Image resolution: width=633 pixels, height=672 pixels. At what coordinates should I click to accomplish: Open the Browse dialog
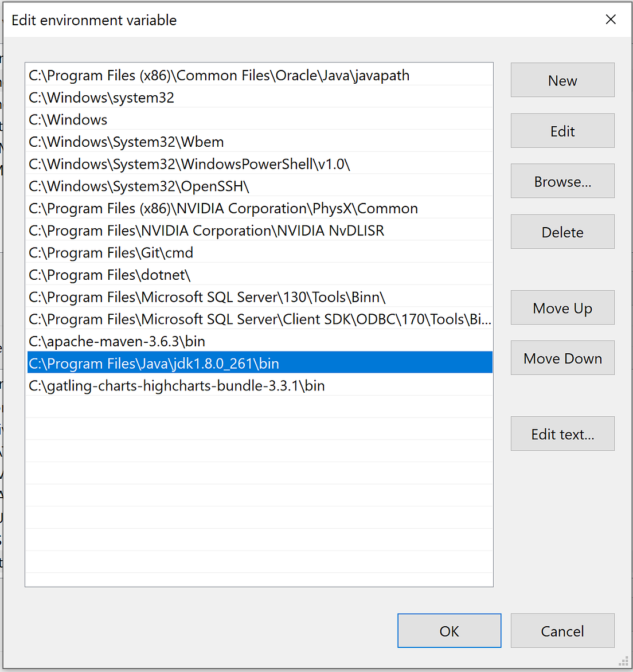coord(561,181)
